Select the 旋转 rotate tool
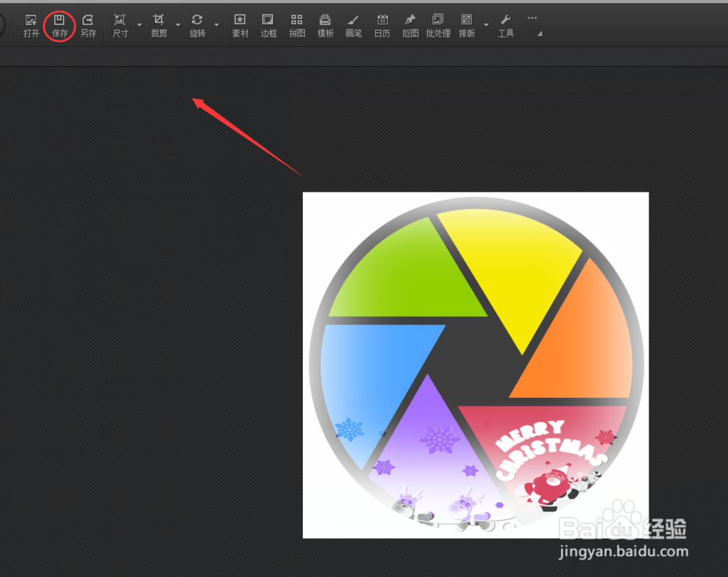 pos(197,26)
